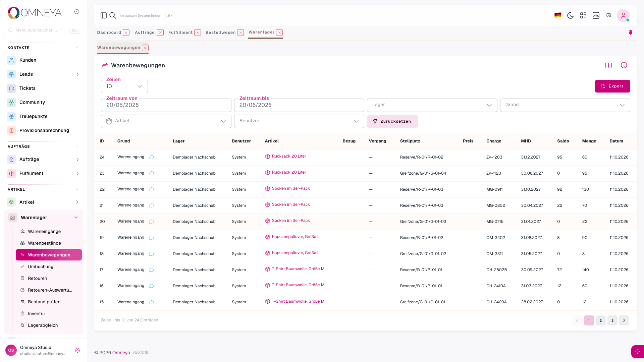Screen dimensions: 644x362
Task: Open the chat message icon in header
Action: (x=609, y=15)
